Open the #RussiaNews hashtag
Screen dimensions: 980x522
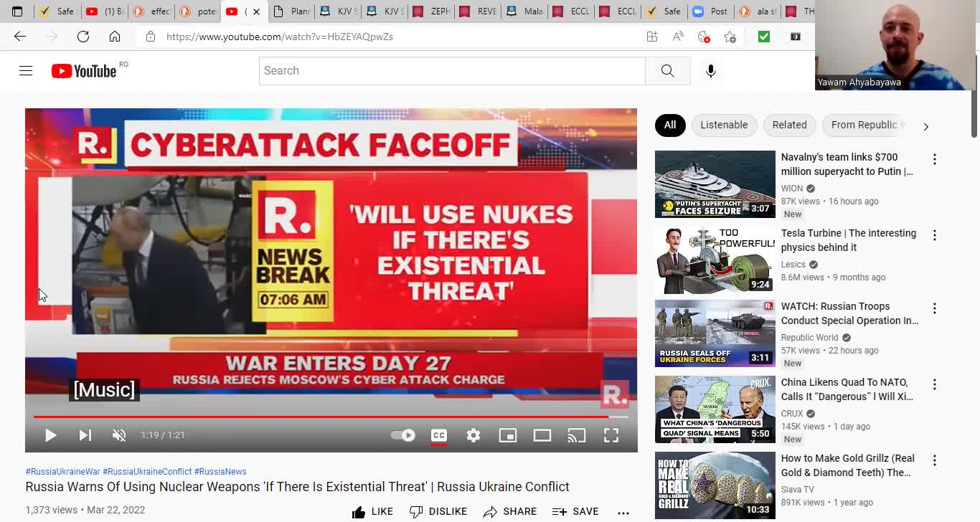(220, 471)
